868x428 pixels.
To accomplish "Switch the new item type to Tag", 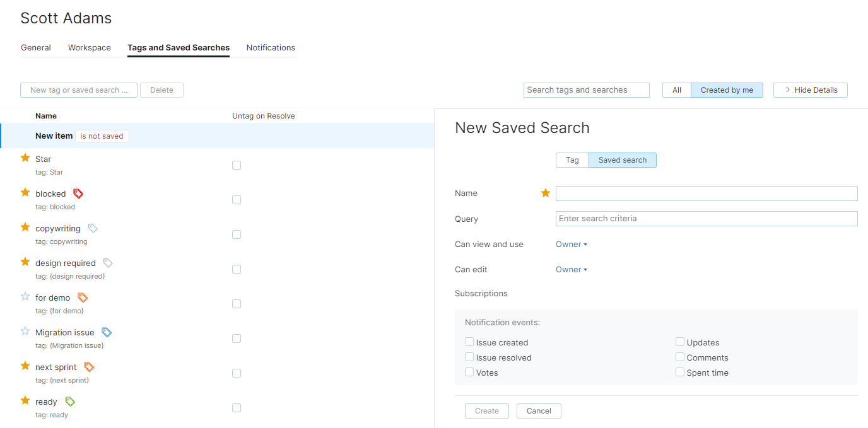I will 572,160.
